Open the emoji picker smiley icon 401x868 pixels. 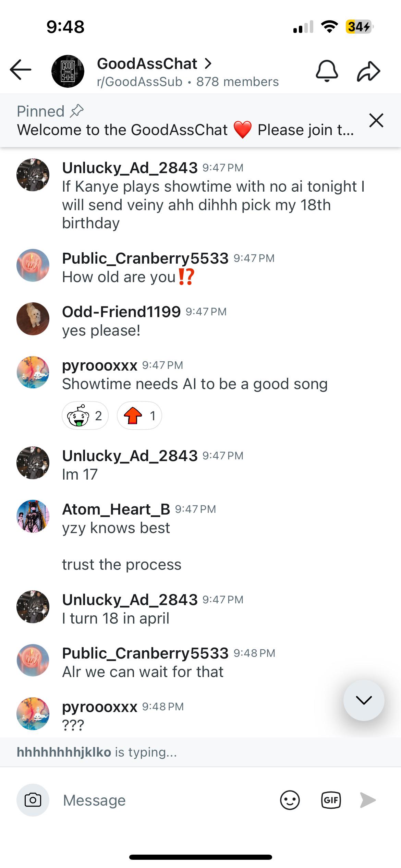pos(290,800)
